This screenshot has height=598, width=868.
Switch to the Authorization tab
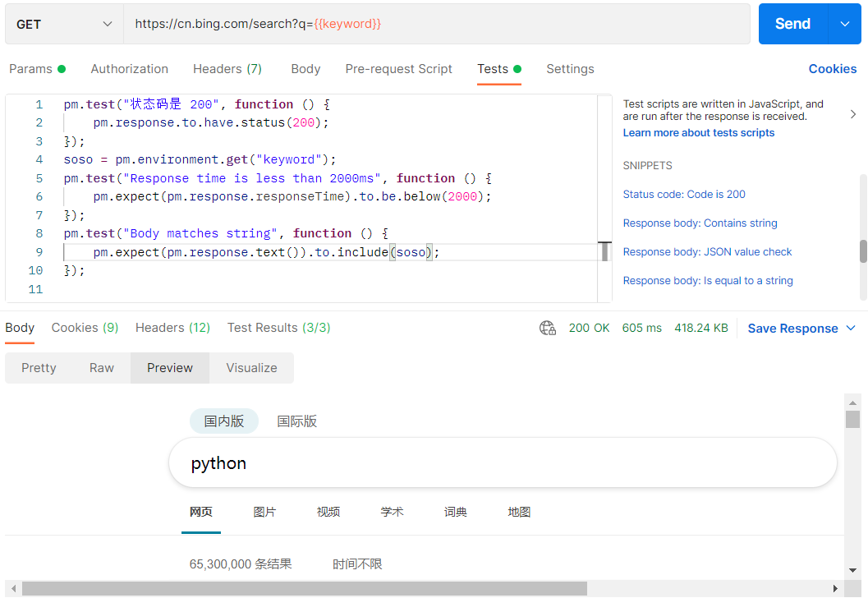(130, 69)
